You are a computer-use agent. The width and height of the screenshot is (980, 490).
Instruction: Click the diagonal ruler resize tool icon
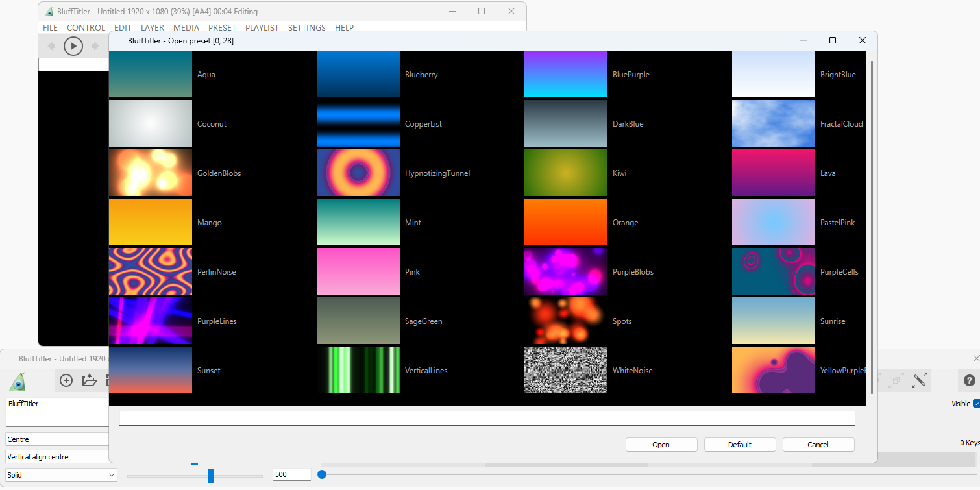919,381
